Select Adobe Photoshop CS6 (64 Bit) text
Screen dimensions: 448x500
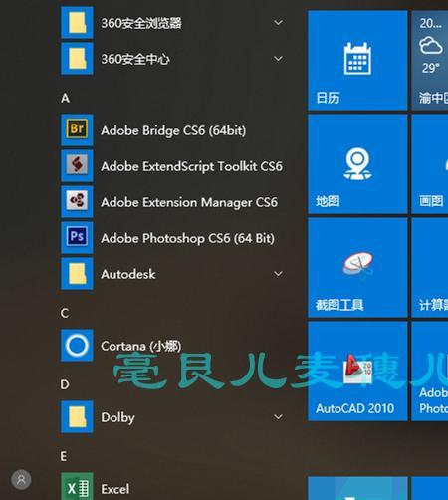click(x=188, y=238)
